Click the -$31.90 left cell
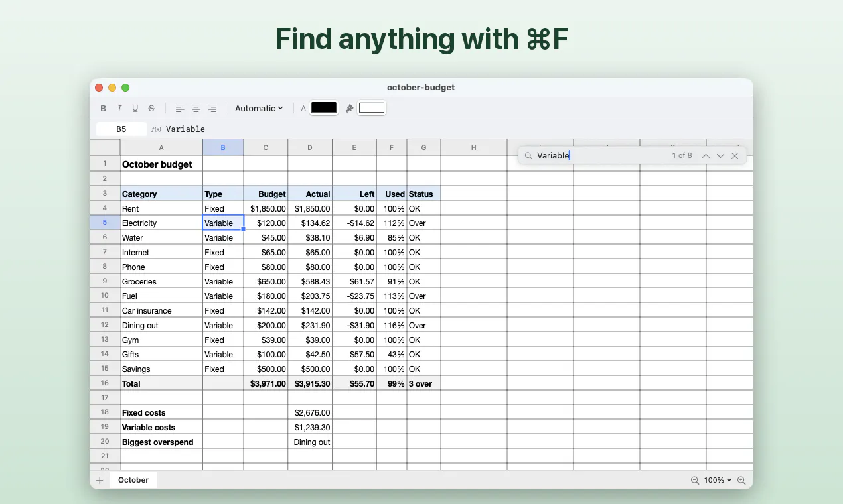 (x=354, y=325)
